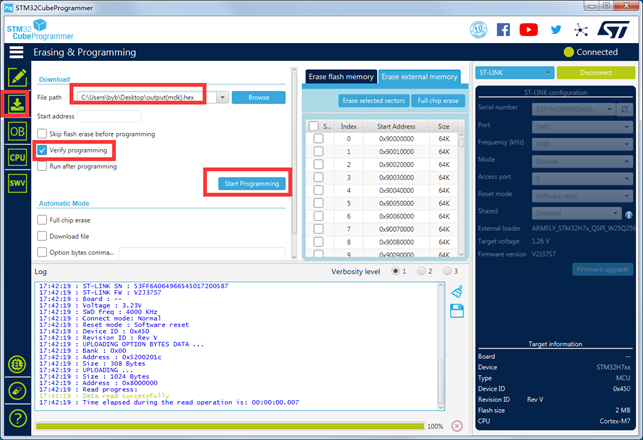
Task: Check the Option bytes command checkbox
Action: [42, 252]
